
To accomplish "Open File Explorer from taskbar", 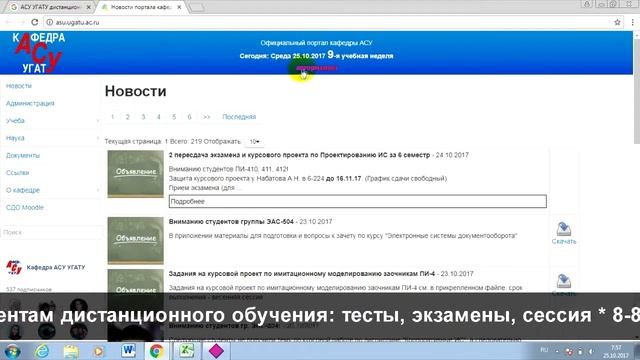I will tap(71, 351).
